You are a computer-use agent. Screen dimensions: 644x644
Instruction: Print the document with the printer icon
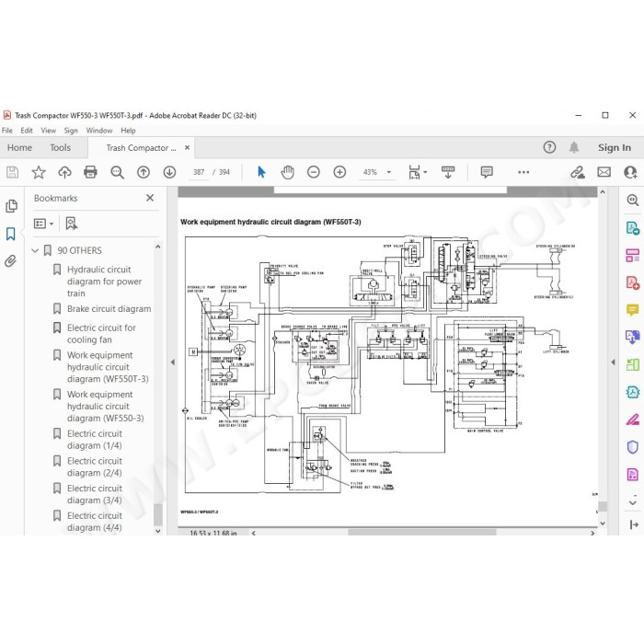click(x=90, y=172)
